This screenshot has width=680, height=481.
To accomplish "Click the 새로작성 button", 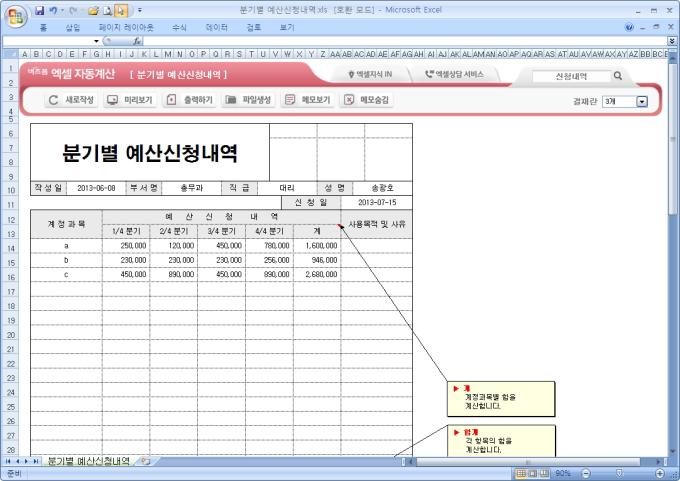I will [x=71, y=100].
